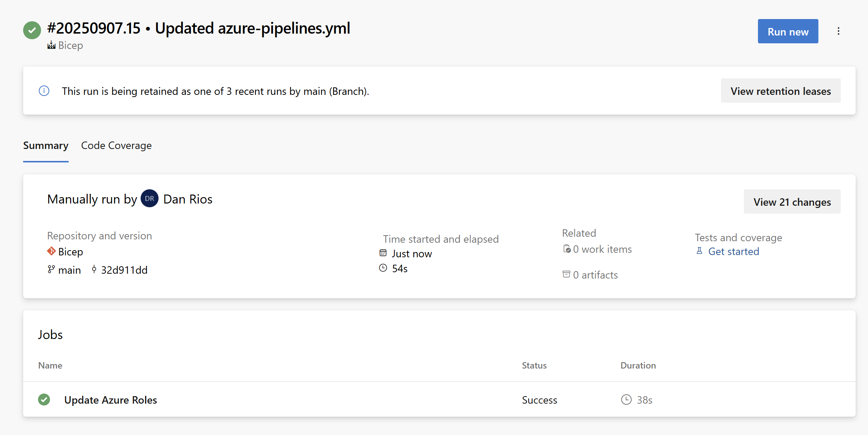Click the work items clipboard icon
Image resolution: width=868 pixels, height=435 pixels.
coord(567,249)
